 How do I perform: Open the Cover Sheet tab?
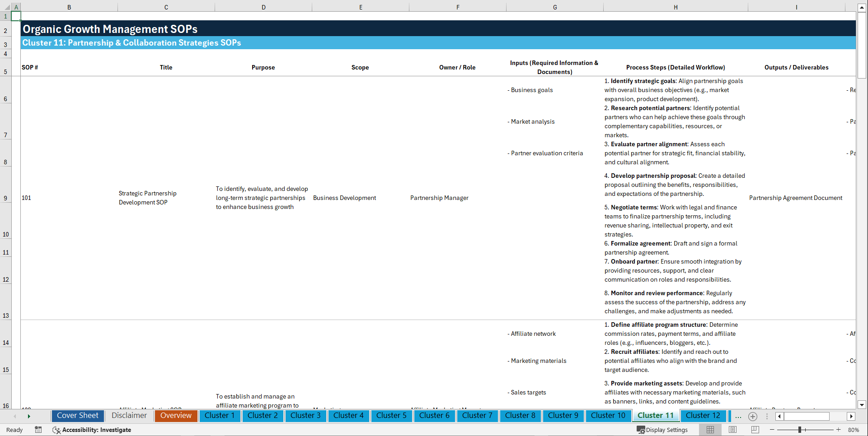pyautogui.click(x=77, y=416)
